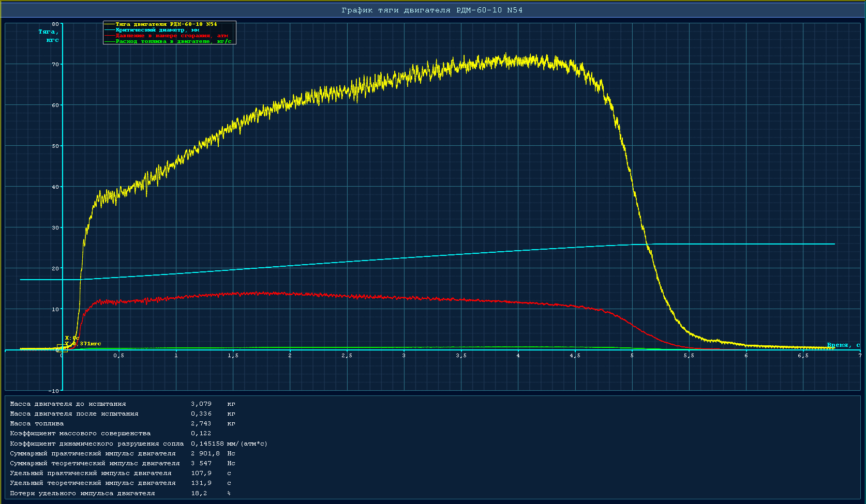Click the row label 'Масса топлива'
This screenshot has height=504, width=866.
37,424
